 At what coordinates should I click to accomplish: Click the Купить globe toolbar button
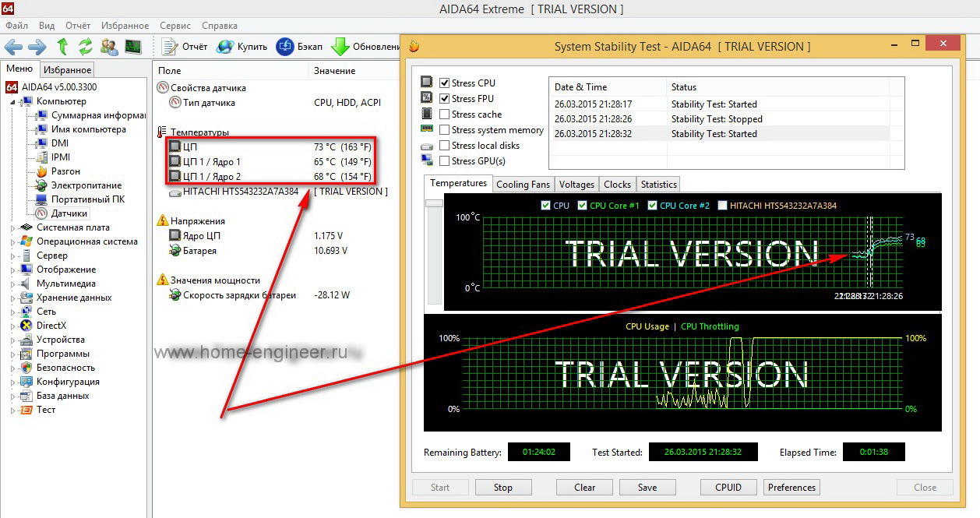pyautogui.click(x=241, y=46)
